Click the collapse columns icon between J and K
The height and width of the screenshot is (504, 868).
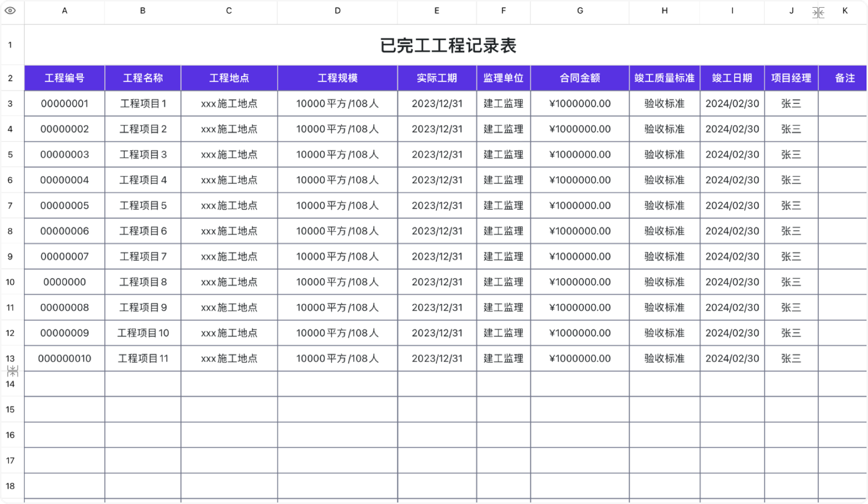click(x=818, y=12)
